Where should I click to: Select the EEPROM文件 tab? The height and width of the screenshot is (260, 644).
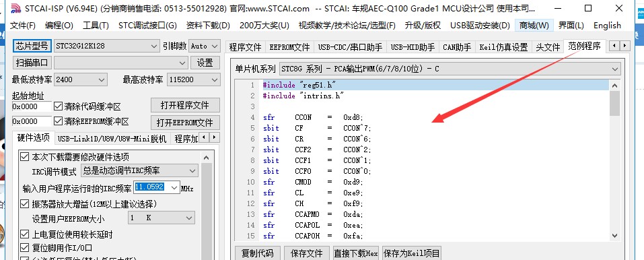tap(289, 47)
